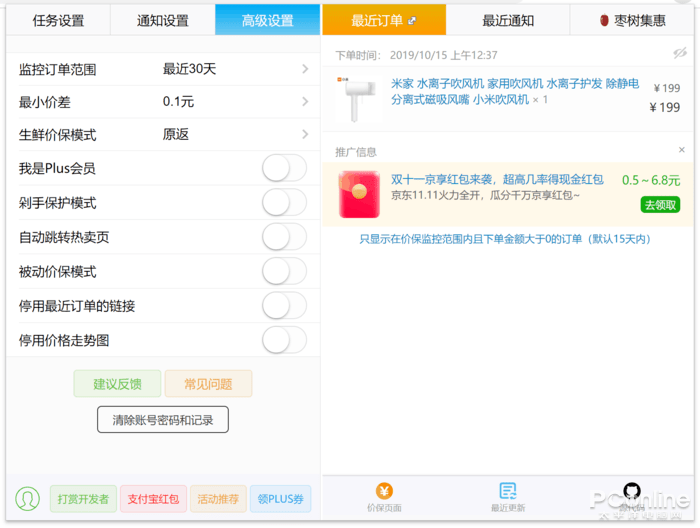Click the 生鲜价保模式 label

tap(58, 135)
